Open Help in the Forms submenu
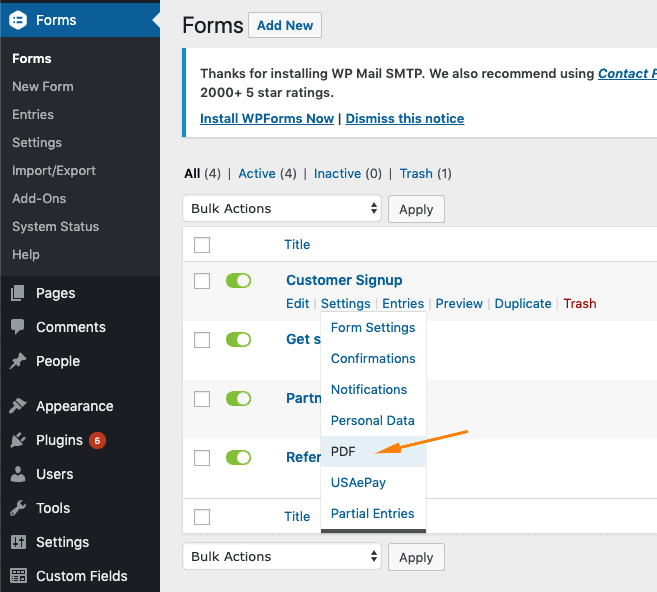 click(x=26, y=254)
